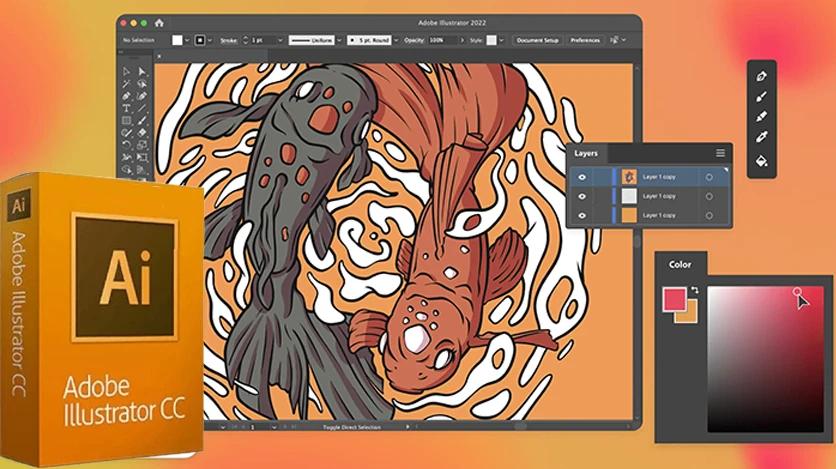836x469 pixels.
Task: Click the Document Setup button
Action: click(538, 40)
